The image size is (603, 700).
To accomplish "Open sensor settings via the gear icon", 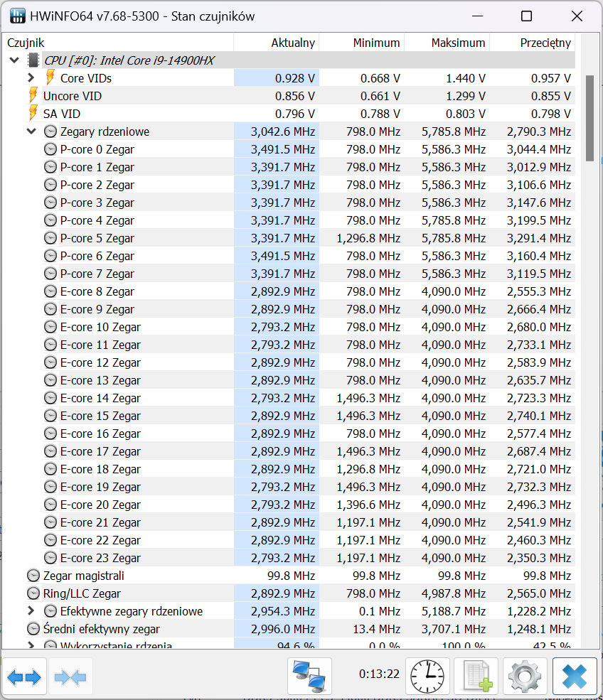I will 525,677.
